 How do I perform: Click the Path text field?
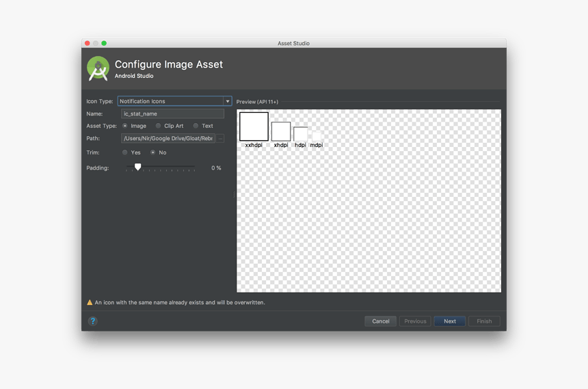pos(168,138)
